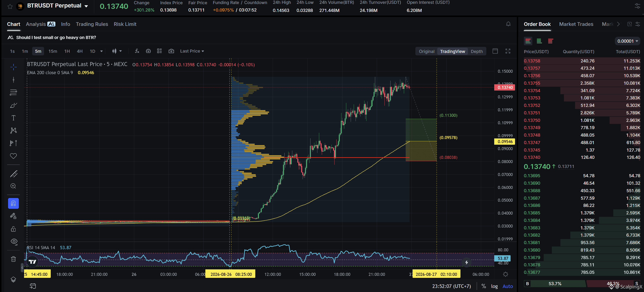
Task: Expand more timeframe options after 1D
Action: [101, 51]
